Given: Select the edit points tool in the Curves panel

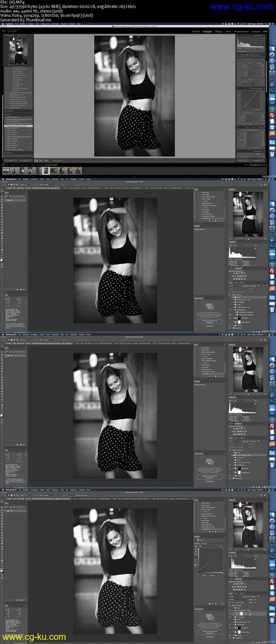Looking at the screenshot, I should pos(196,557).
